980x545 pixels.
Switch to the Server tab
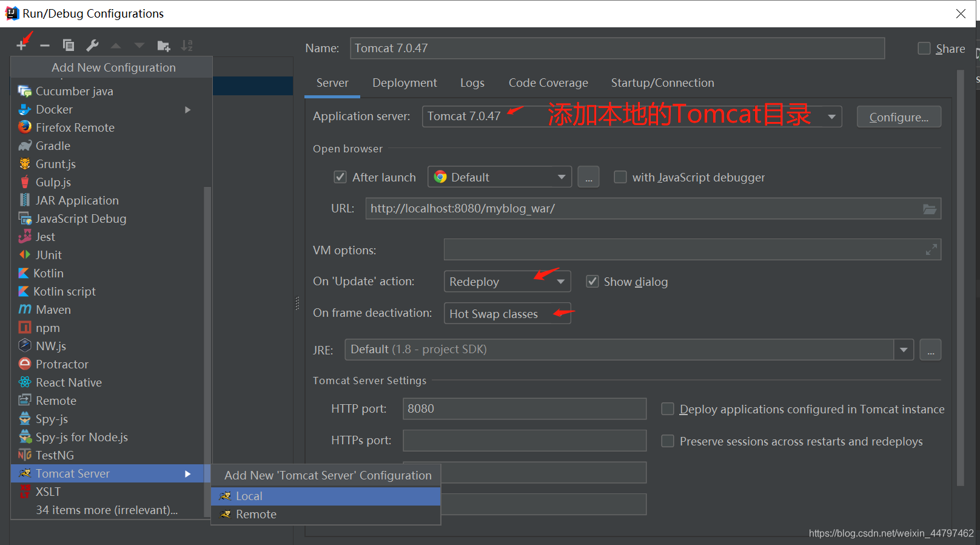tap(332, 83)
